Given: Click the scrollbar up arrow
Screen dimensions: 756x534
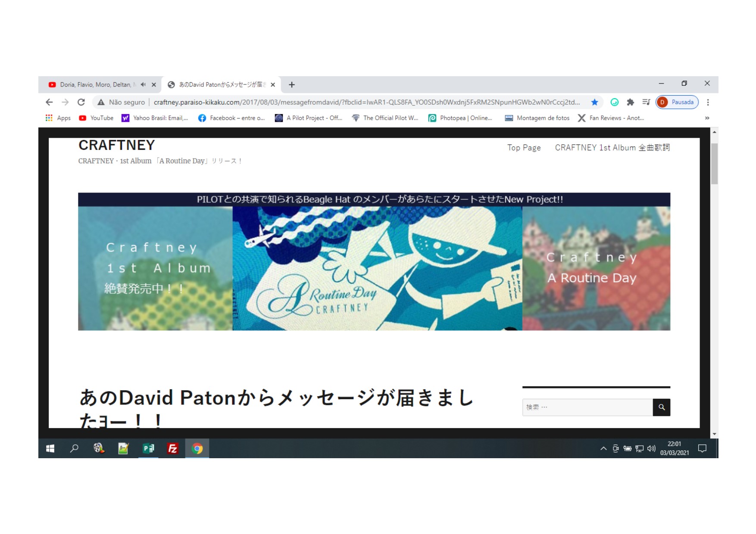Looking at the screenshot, I should coord(714,132).
